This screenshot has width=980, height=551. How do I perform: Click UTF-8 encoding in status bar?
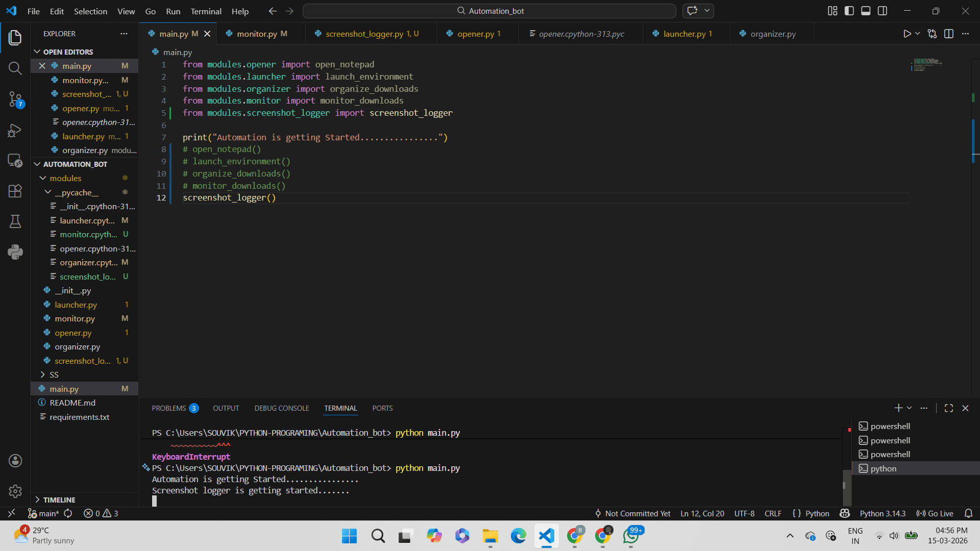[744, 513]
